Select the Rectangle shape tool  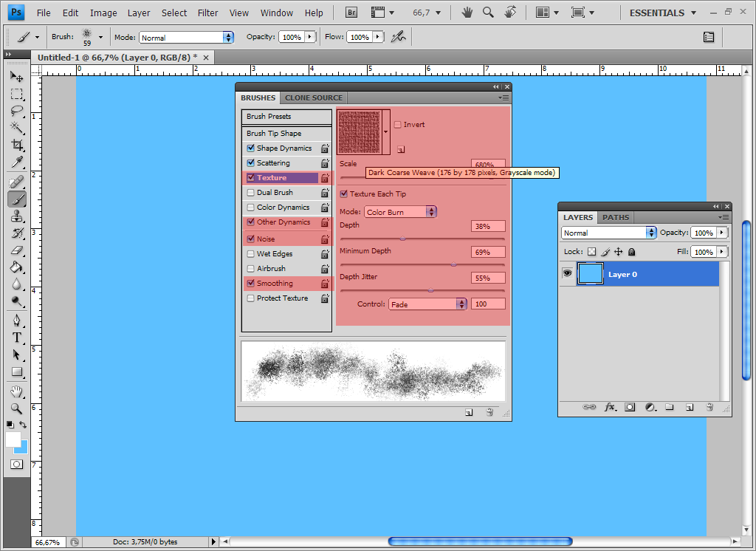pos(16,372)
